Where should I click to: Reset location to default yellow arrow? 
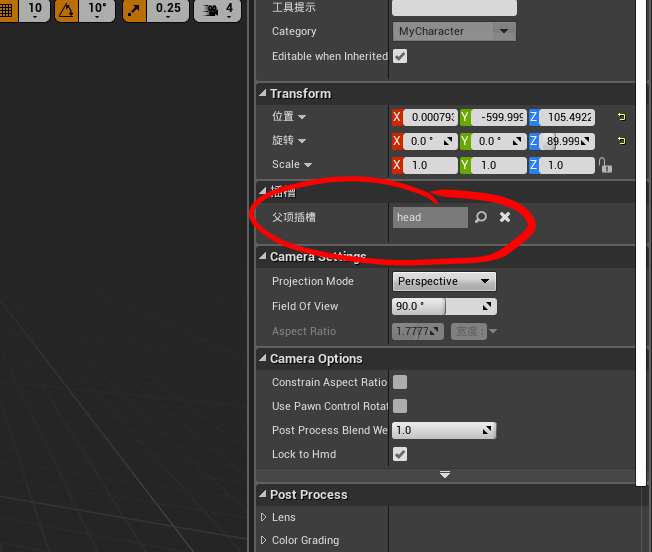621,117
